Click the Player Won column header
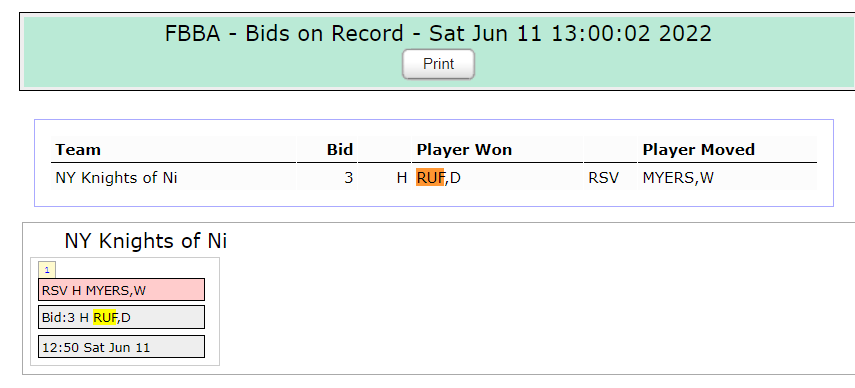Viewport: 855px width, 388px height. tap(464, 150)
